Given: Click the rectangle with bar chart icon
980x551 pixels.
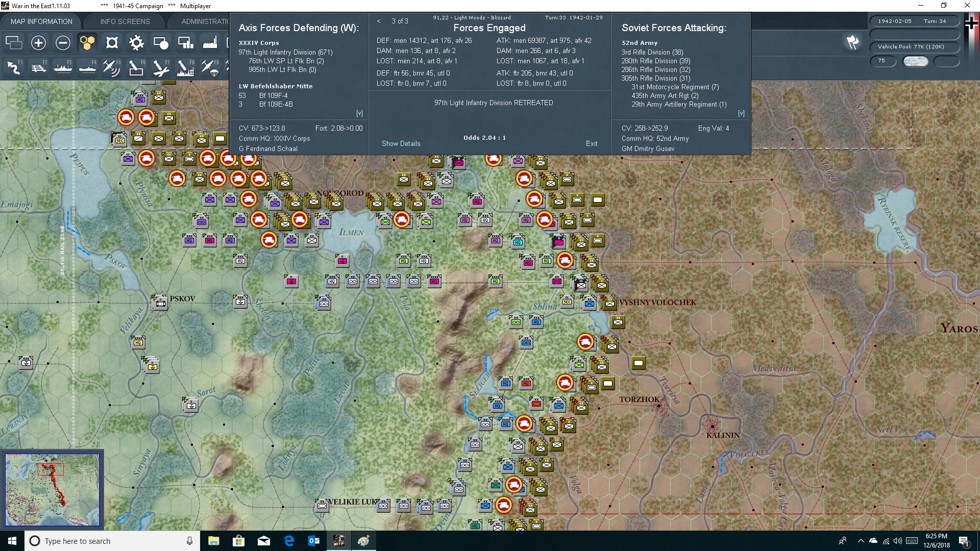Looking at the screenshot, I should point(185,42).
